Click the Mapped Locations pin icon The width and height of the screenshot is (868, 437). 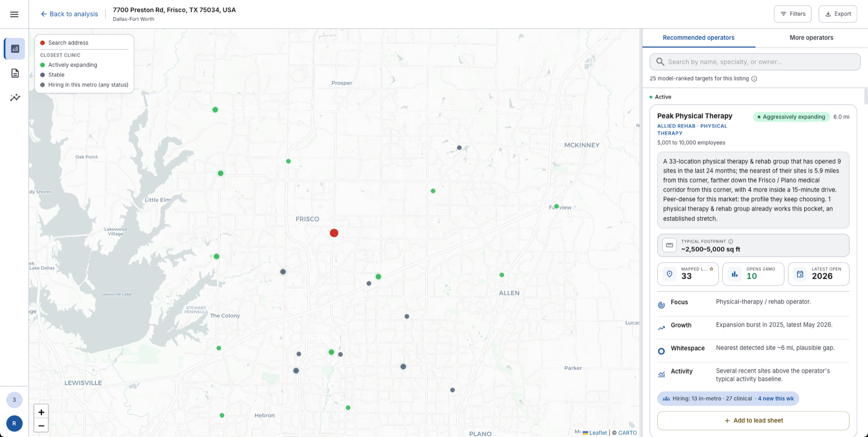pyautogui.click(x=669, y=274)
